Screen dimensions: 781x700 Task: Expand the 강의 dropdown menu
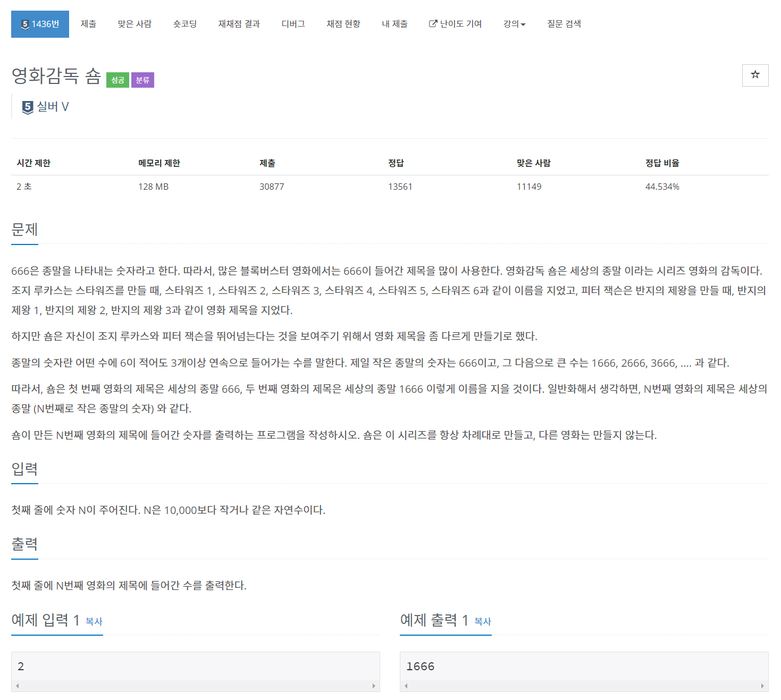514,24
